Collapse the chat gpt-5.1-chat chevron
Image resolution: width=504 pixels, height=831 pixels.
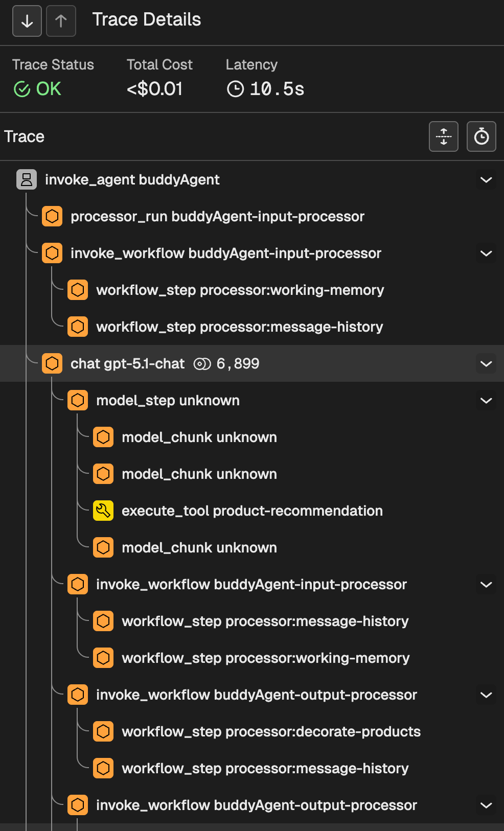(x=486, y=364)
